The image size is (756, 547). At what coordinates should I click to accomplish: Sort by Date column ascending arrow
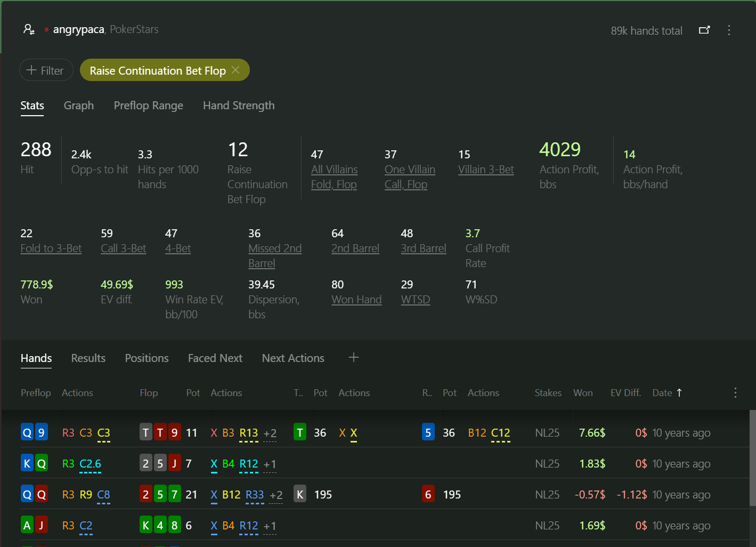679,393
